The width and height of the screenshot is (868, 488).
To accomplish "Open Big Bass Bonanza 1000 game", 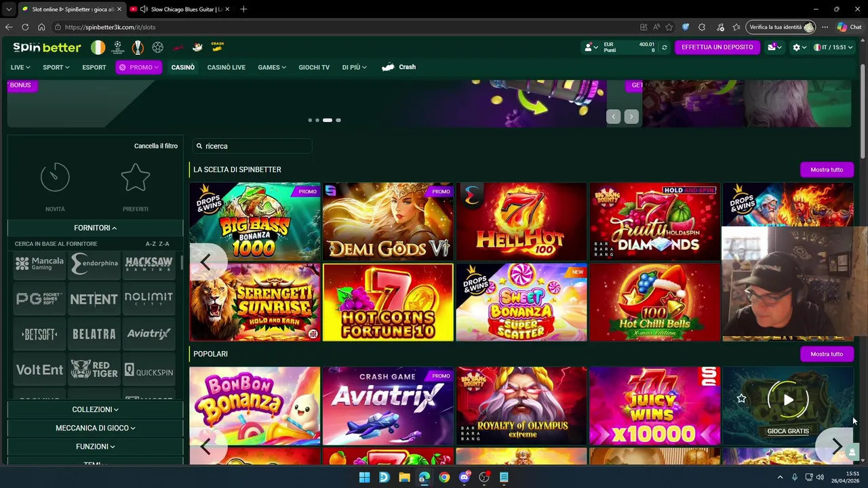I will 254,222.
